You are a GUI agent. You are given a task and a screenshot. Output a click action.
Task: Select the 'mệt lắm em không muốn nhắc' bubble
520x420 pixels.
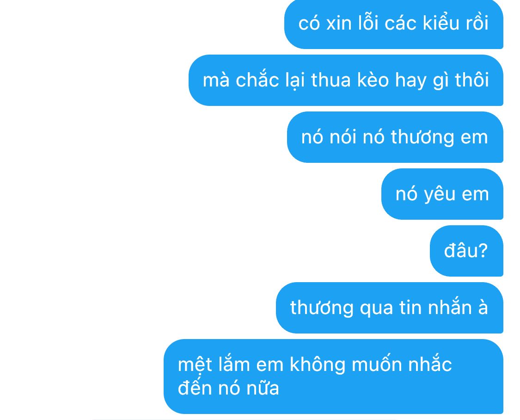point(333,377)
